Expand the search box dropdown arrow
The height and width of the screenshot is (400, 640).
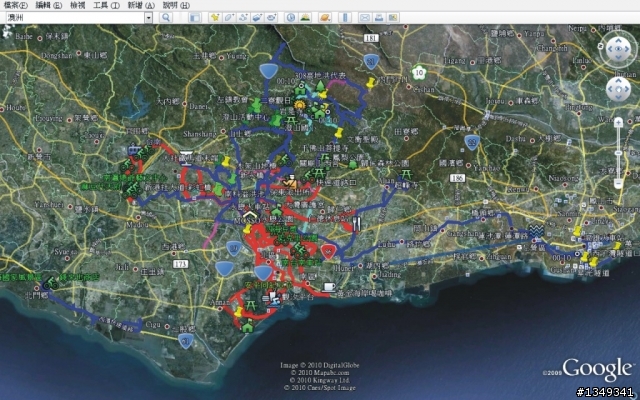tap(149, 18)
